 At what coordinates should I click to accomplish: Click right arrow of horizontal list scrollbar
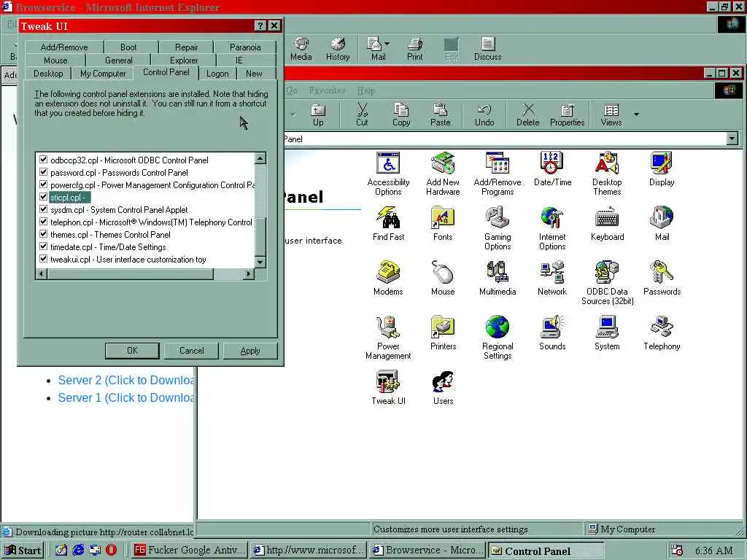pyautogui.click(x=249, y=273)
